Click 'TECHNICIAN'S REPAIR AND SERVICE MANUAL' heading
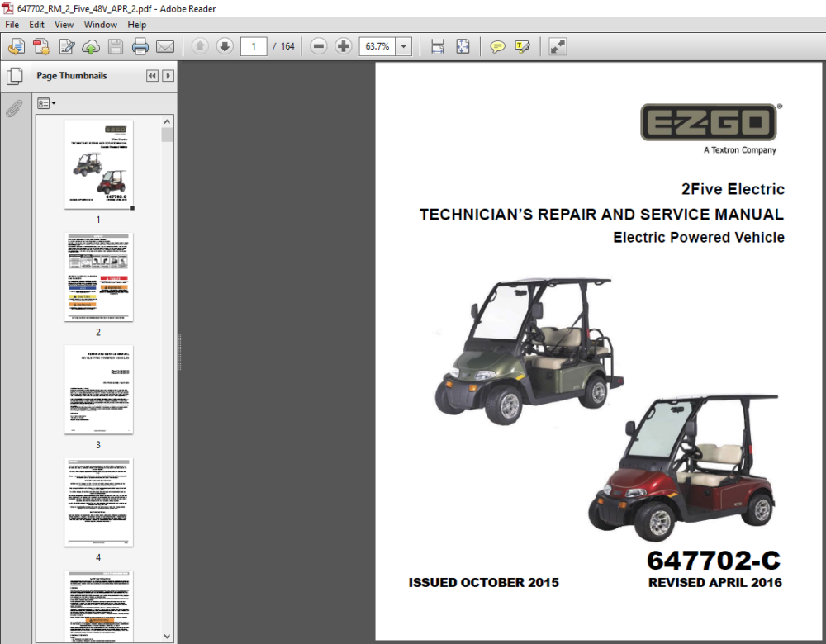The height and width of the screenshot is (644, 826). (601, 215)
